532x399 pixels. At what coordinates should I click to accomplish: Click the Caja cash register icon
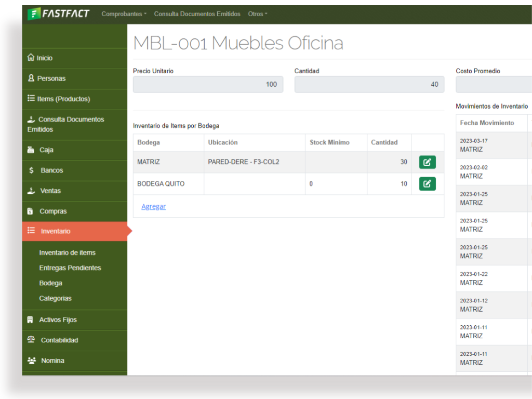click(x=31, y=149)
